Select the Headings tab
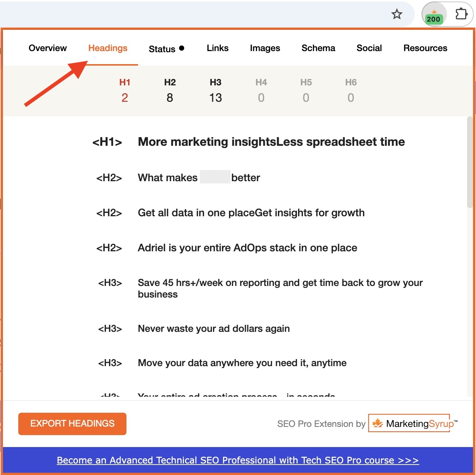The image size is (476, 475). pyautogui.click(x=108, y=48)
